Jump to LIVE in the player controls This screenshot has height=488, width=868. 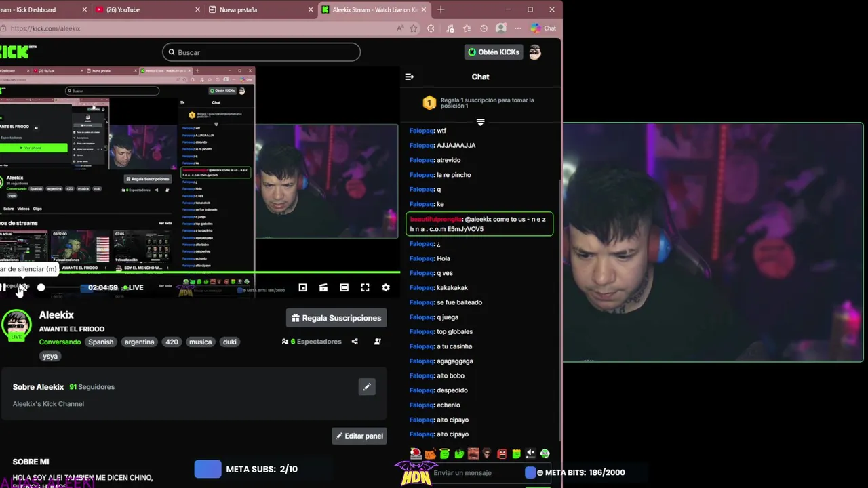tap(132, 287)
